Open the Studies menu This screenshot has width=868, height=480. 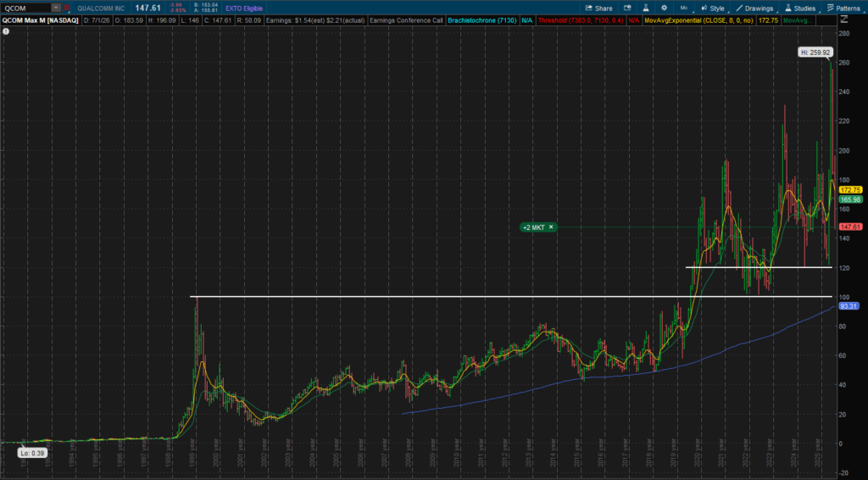tap(800, 8)
